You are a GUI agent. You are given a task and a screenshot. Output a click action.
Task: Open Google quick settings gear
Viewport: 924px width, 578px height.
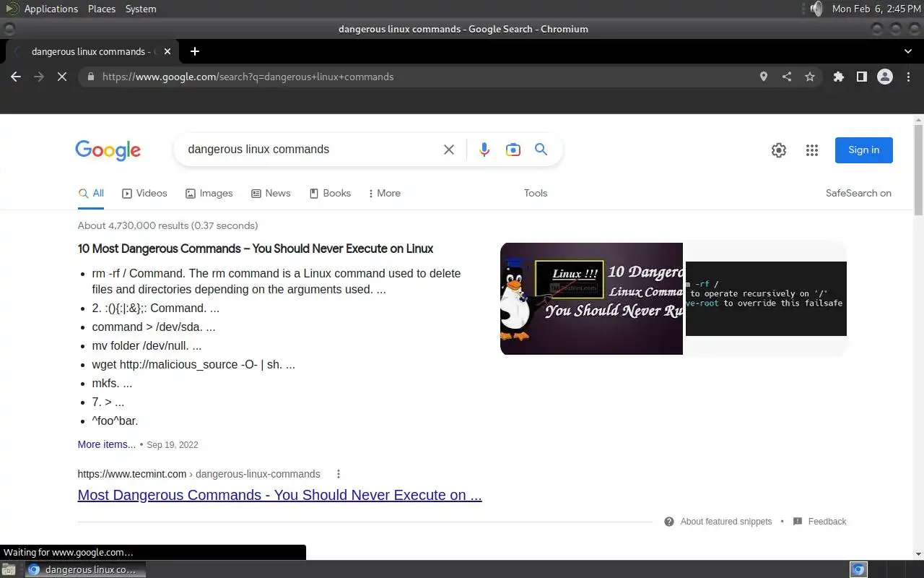[x=779, y=150]
